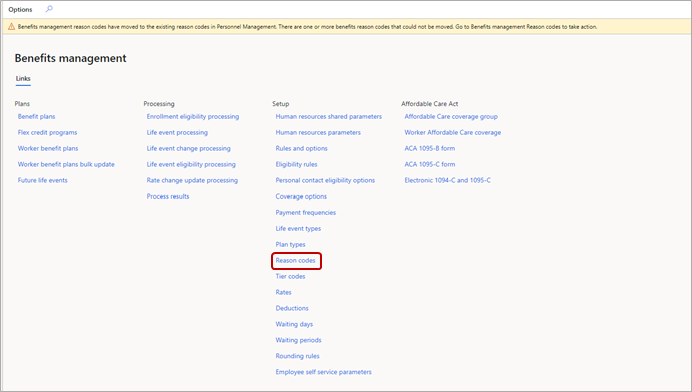
Task: Open Affordable Care coverage group
Action: tap(451, 117)
